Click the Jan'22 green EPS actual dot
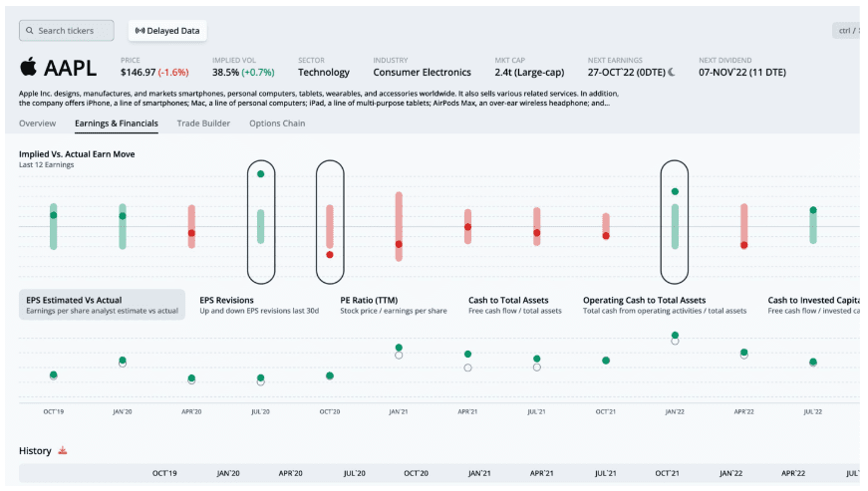 tap(675, 336)
